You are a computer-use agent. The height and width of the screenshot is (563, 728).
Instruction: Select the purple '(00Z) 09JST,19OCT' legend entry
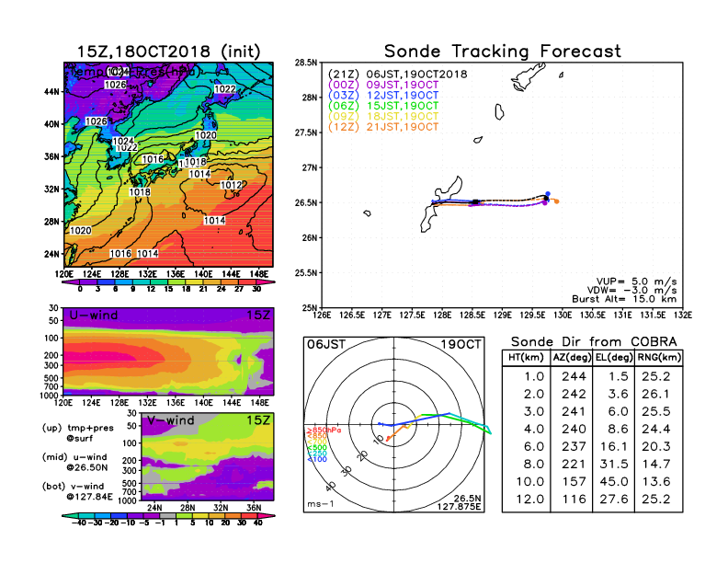[383, 85]
